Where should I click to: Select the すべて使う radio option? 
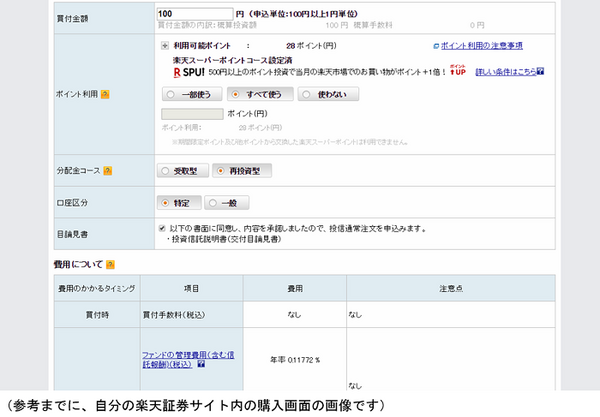260,94
